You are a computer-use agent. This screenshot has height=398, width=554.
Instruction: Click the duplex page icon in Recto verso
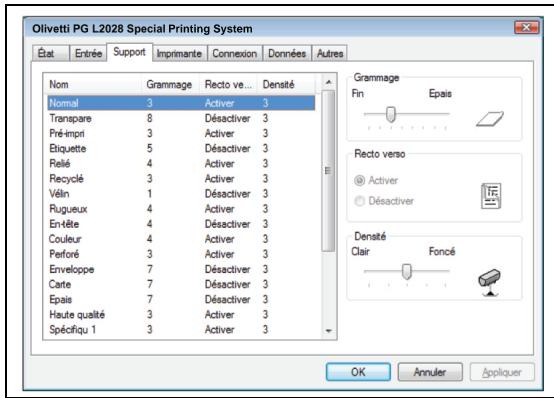[x=491, y=196]
